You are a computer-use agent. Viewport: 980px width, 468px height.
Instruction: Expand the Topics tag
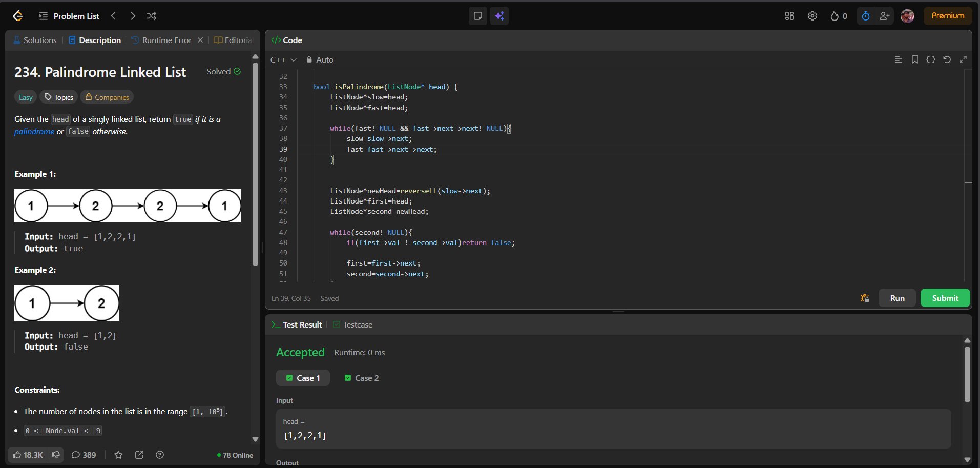[58, 97]
